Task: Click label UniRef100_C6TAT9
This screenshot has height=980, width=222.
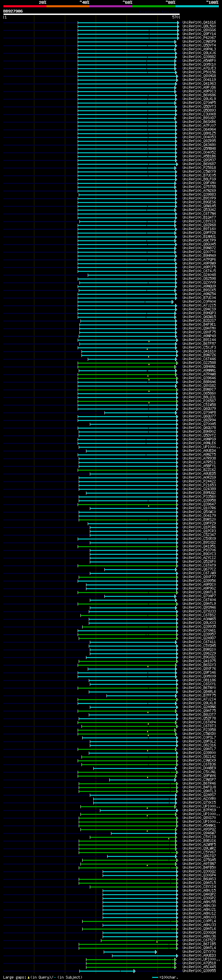Action: [x=199, y=565]
